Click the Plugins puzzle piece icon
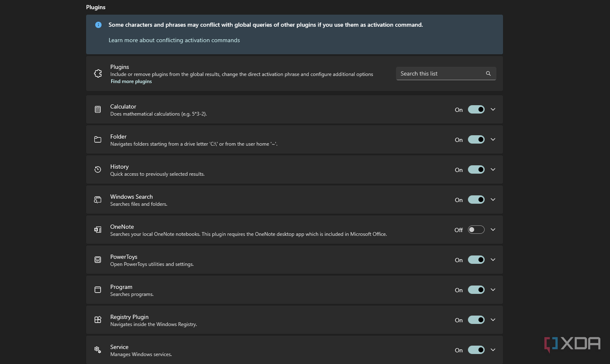 [98, 73]
